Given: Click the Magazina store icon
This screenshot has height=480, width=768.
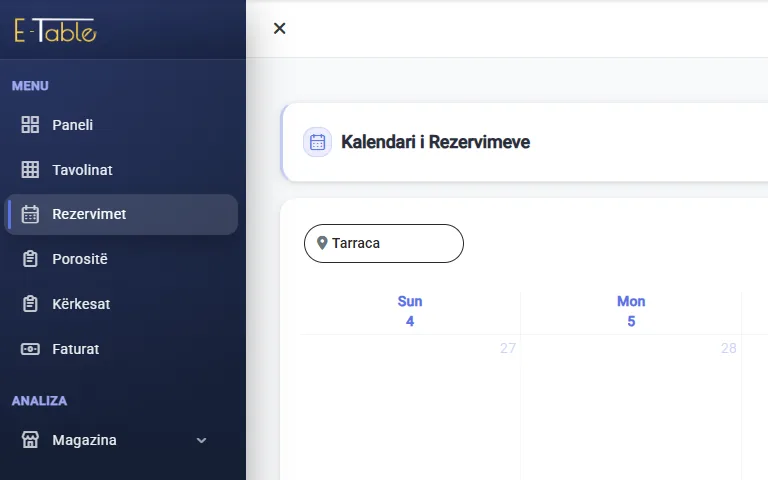Looking at the screenshot, I should pyautogui.click(x=30, y=440).
